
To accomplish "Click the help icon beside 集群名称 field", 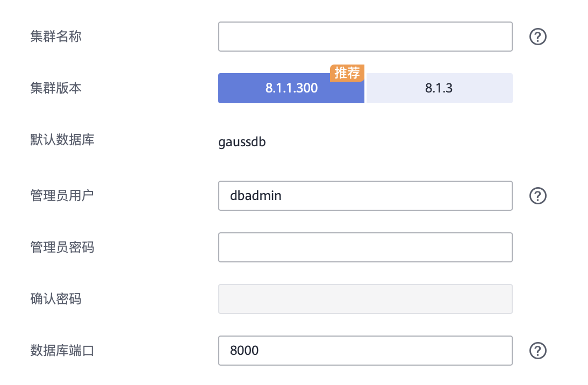I will click(x=538, y=37).
